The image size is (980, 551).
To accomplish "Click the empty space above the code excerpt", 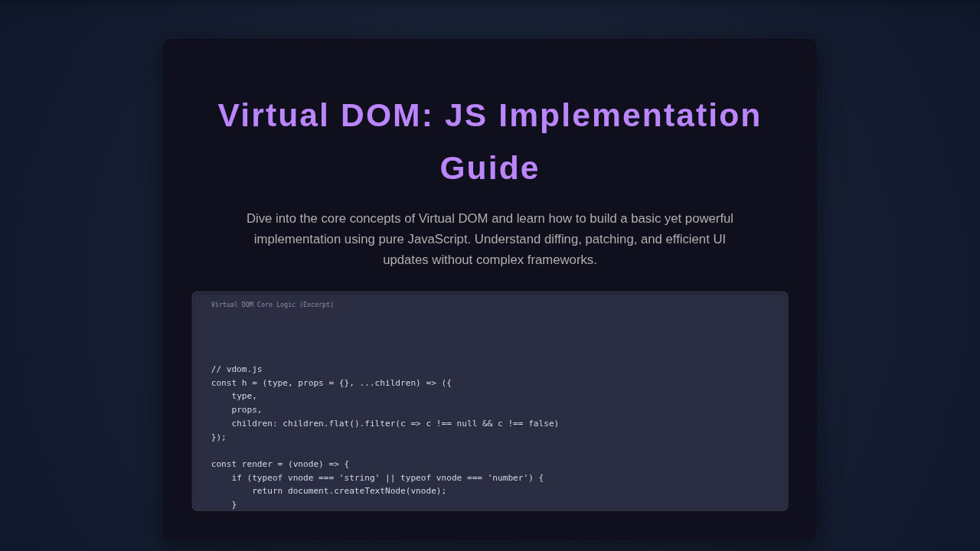I will click(489, 337).
